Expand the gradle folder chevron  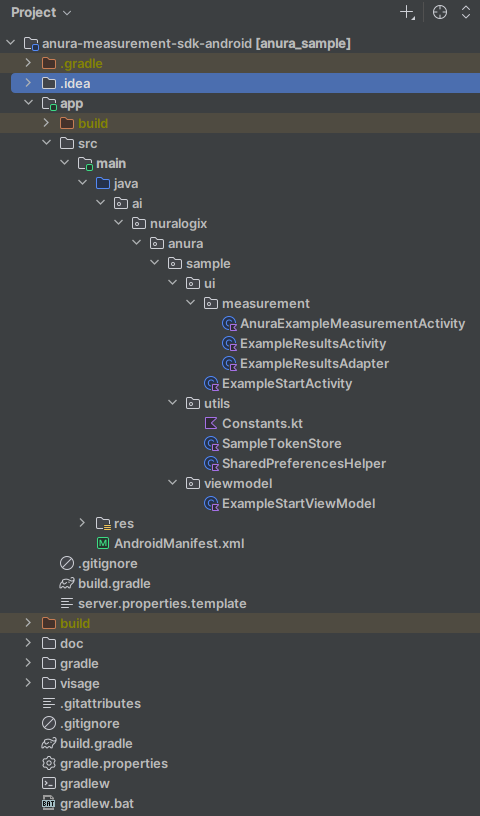point(29,663)
